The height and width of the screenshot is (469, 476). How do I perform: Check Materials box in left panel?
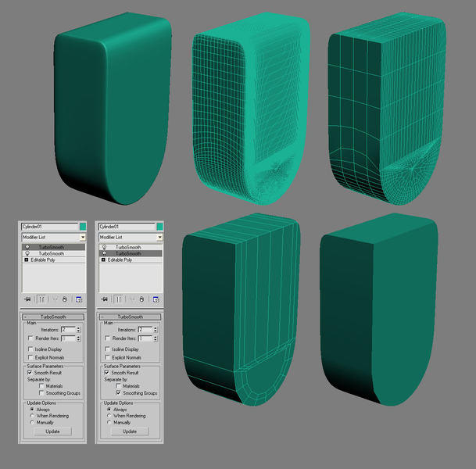(41, 386)
